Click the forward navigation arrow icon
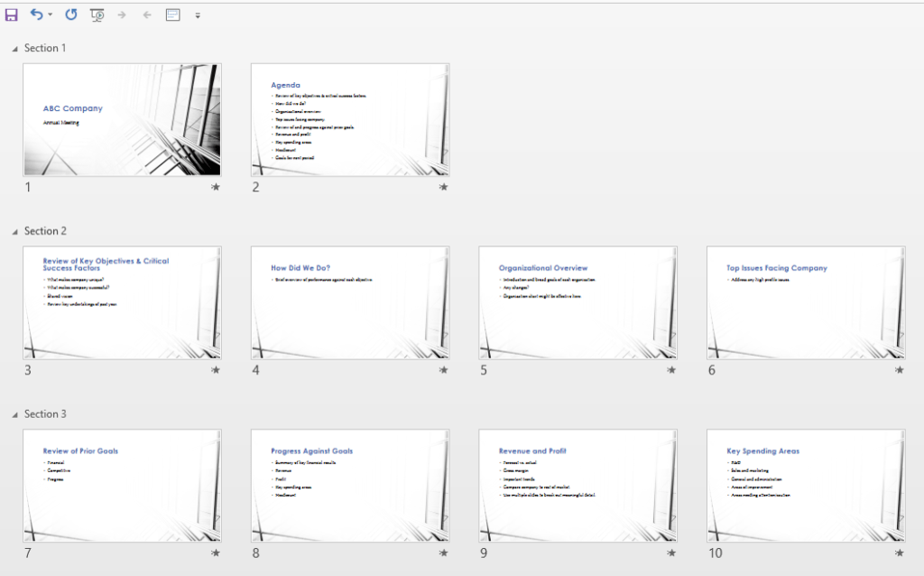The height and width of the screenshot is (576, 924). click(x=121, y=14)
